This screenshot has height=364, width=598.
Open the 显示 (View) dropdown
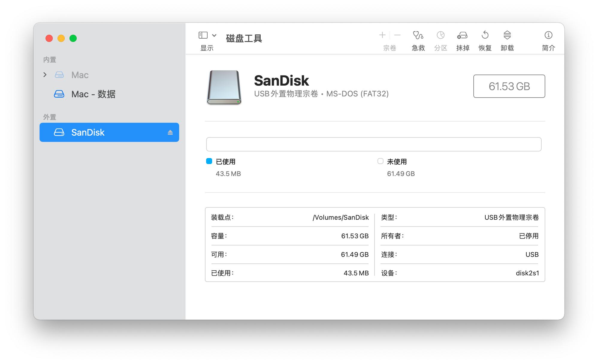point(206,38)
